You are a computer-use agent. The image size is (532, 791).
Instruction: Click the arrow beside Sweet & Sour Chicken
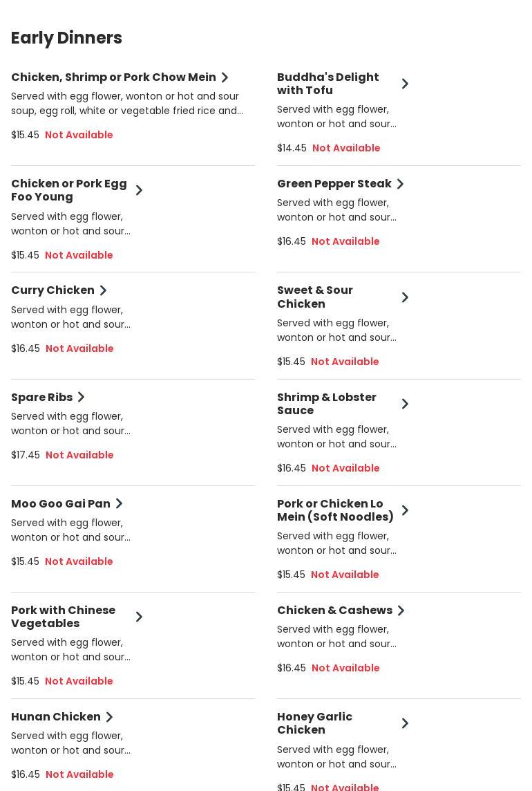tap(405, 297)
